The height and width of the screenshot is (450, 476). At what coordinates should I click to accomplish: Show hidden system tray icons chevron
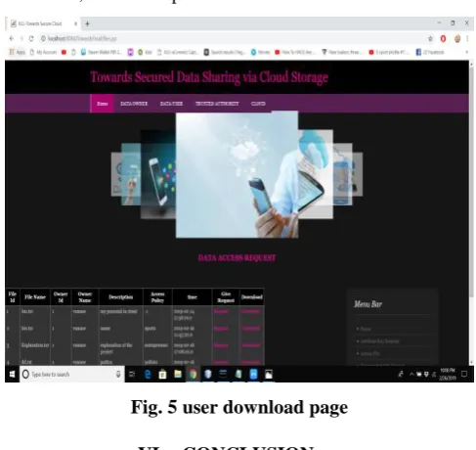411,375
